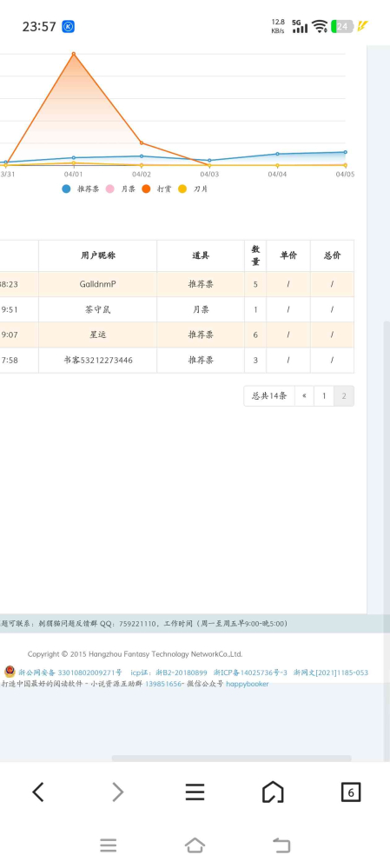Open the 浙ICP备14025736号-3 link

tap(251, 673)
